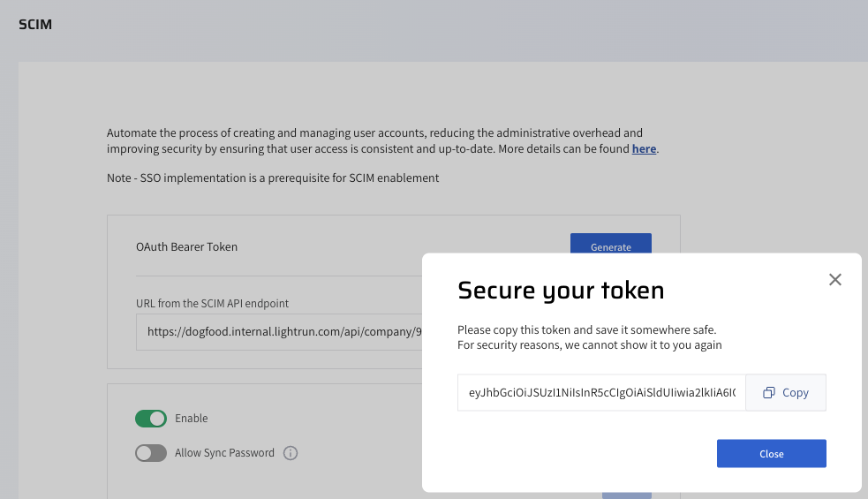Open the 'here' details link
The image size is (868, 499).
(x=644, y=149)
